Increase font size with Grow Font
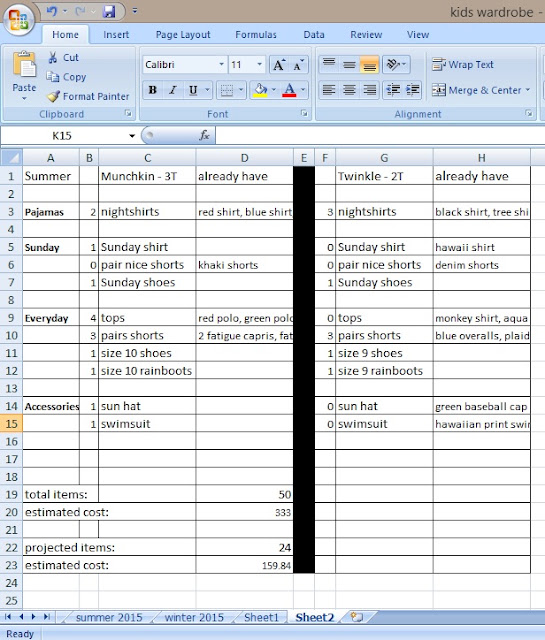This screenshot has width=545, height=640. [279, 65]
